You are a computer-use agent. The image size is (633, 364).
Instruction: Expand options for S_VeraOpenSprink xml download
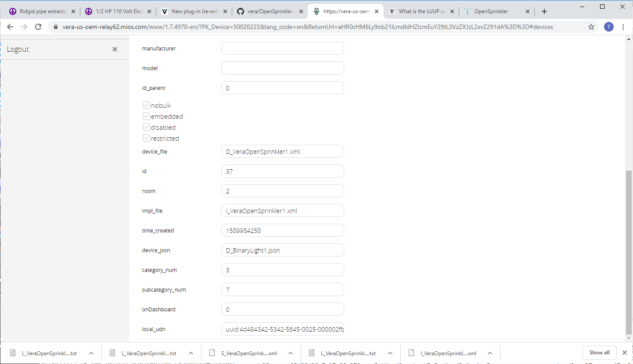point(291,353)
